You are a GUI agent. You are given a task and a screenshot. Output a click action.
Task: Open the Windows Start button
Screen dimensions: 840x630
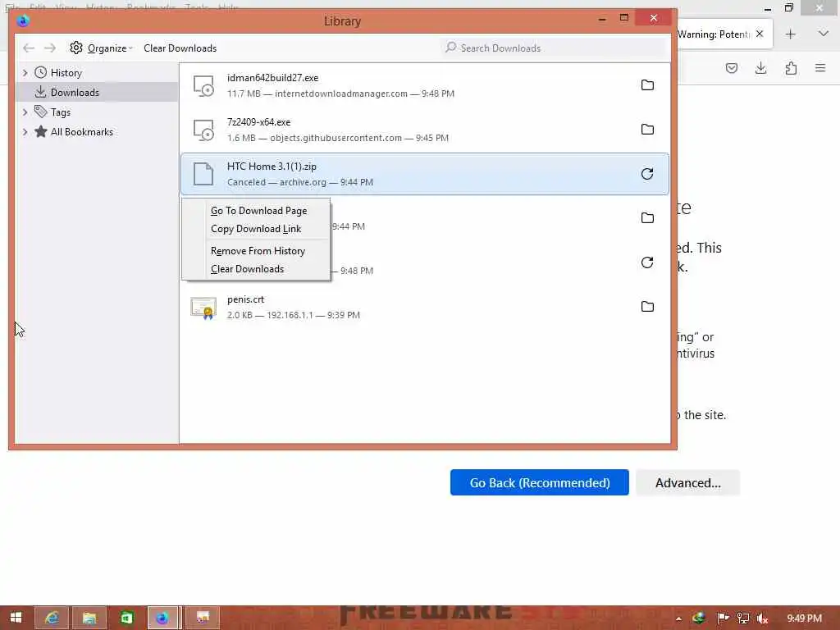coord(16,619)
